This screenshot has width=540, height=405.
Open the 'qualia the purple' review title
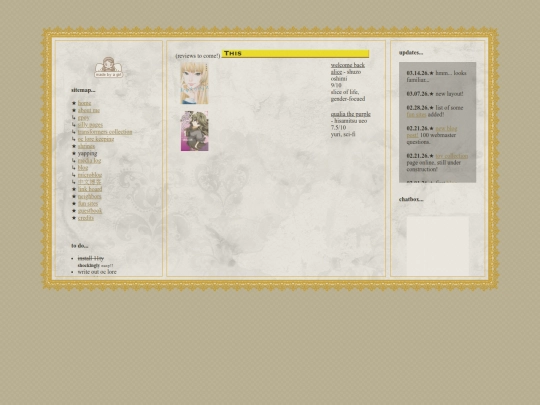[351, 114]
